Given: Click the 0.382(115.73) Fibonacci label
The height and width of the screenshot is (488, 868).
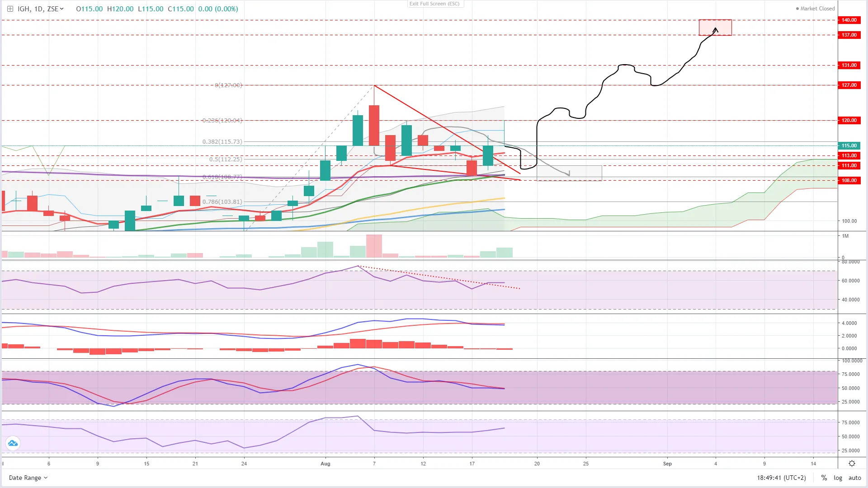Looking at the screenshot, I should click(222, 141).
